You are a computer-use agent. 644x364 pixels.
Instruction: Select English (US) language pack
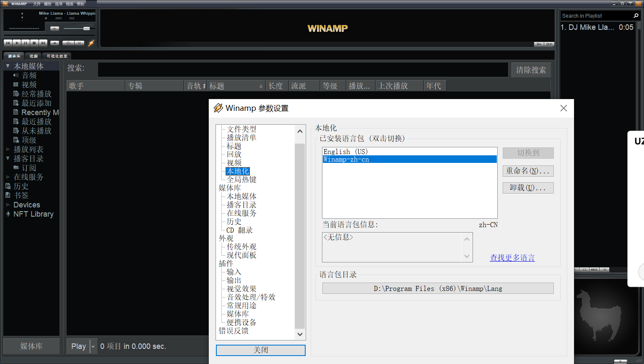[410, 152]
